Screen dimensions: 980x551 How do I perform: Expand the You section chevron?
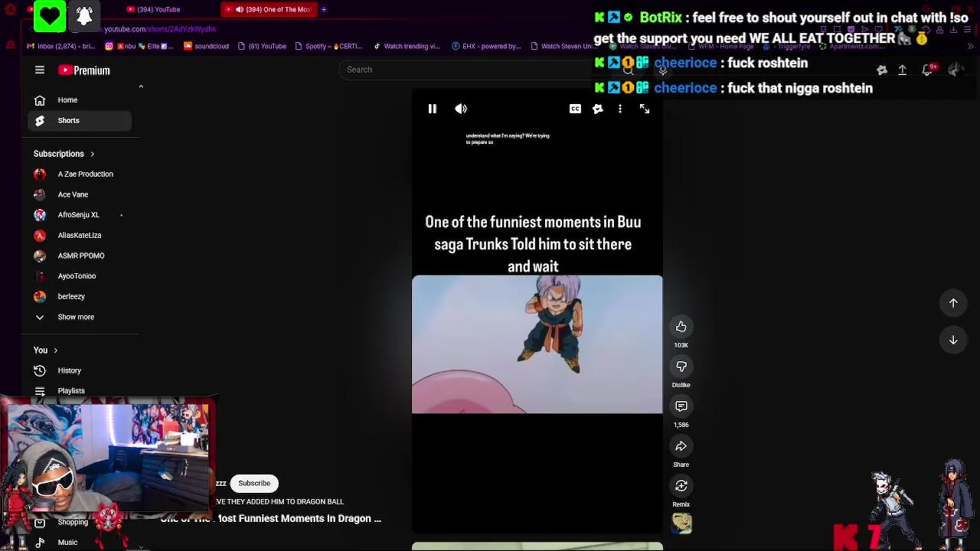(55, 350)
